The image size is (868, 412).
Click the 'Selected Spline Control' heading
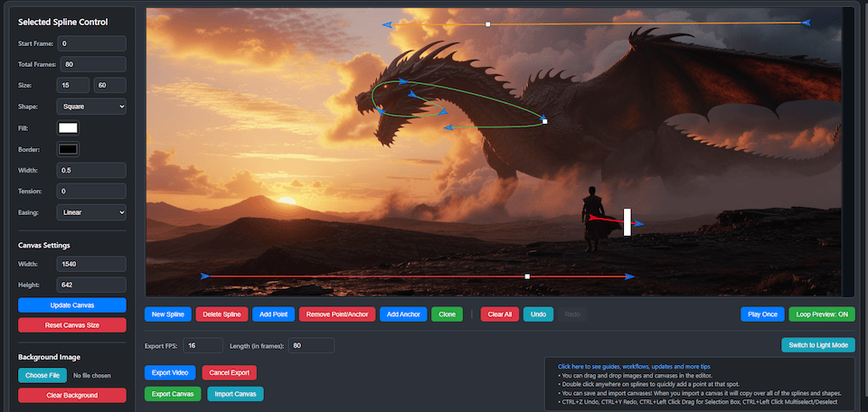pos(63,22)
